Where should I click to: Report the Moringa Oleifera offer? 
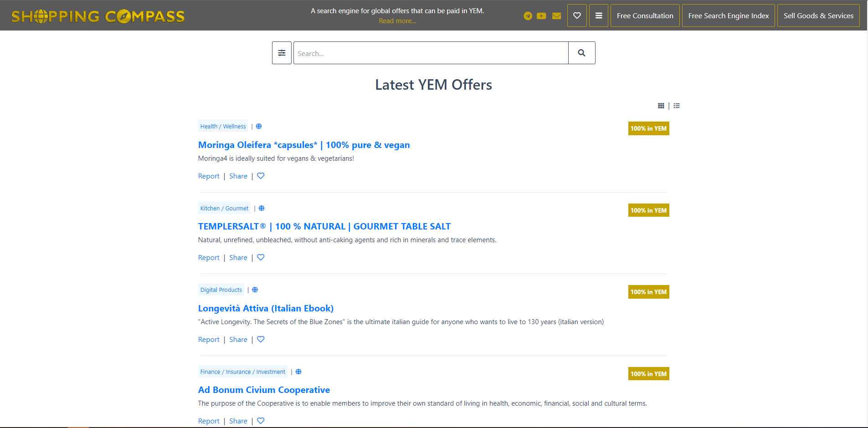coord(209,176)
